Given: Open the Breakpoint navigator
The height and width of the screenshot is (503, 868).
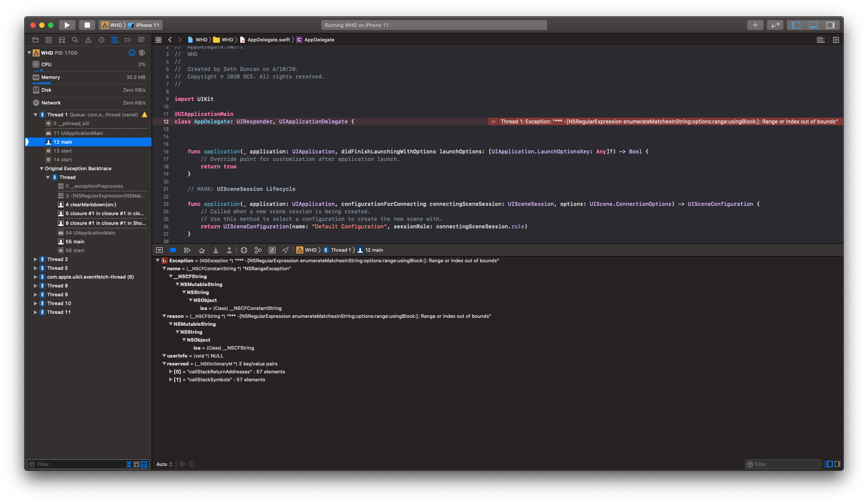Looking at the screenshot, I should [128, 40].
